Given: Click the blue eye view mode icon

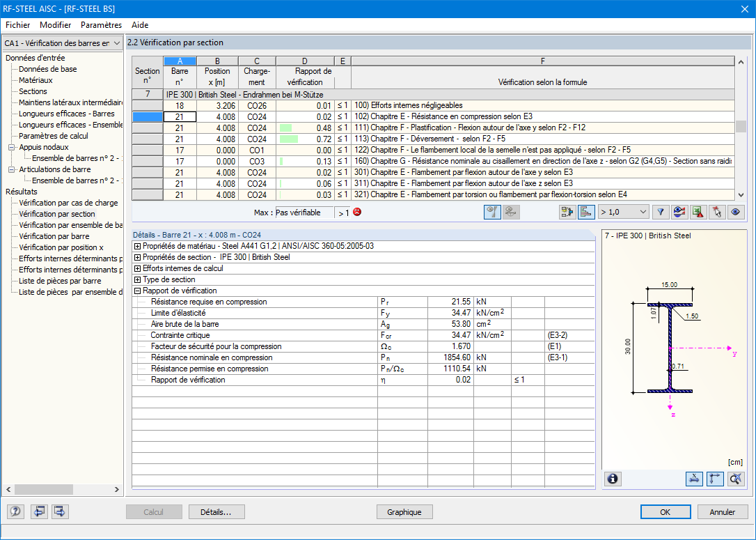Looking at the screenshot, I should (736, 212).
